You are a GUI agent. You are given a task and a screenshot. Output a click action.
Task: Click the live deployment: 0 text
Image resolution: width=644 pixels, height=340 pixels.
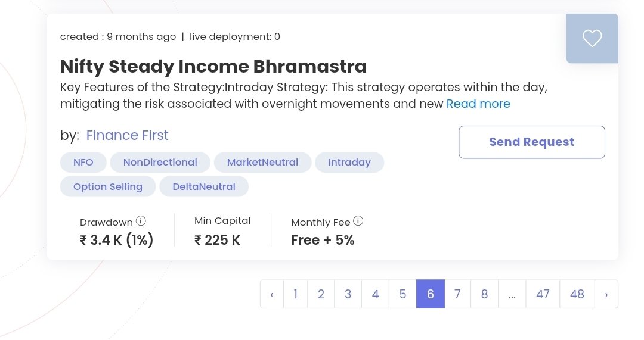(x=234, y=36)
